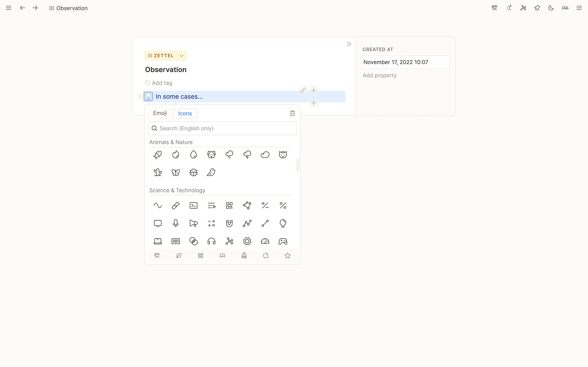The height and width of the screenshot is (367, 588).
Task: Select the microphone icon in Science & Technology
Action: [x=176, y=223]
